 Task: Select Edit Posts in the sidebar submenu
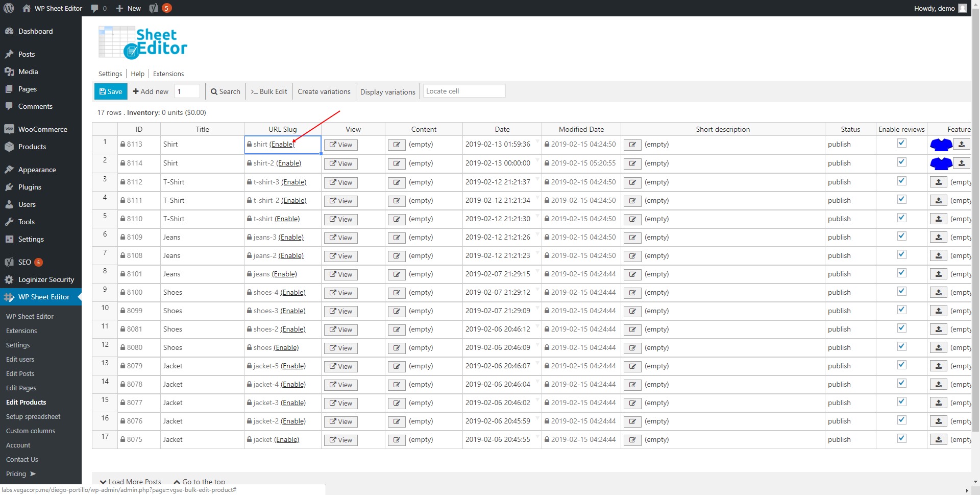point(20,373)
